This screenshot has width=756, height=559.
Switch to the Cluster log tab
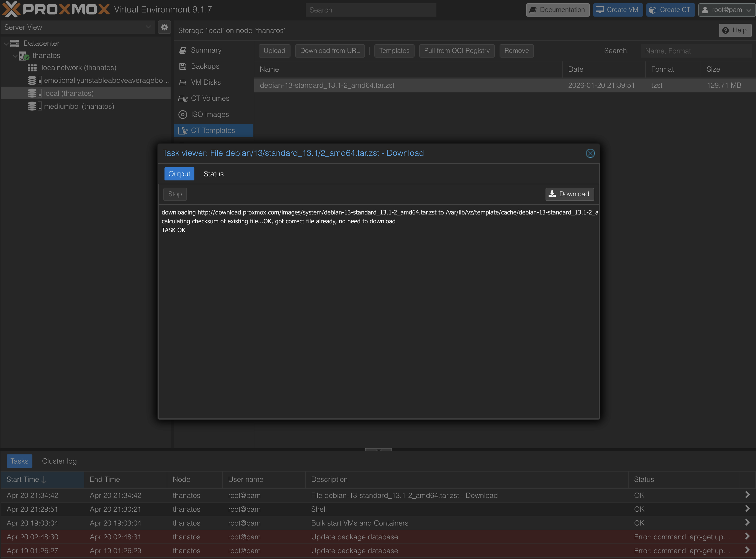59,461
